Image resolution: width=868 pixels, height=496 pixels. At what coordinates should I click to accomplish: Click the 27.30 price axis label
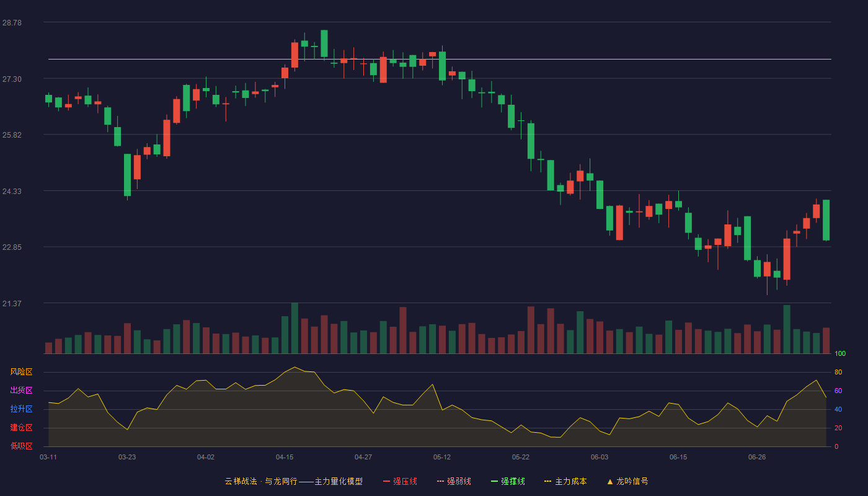click(x=12, y=79)
